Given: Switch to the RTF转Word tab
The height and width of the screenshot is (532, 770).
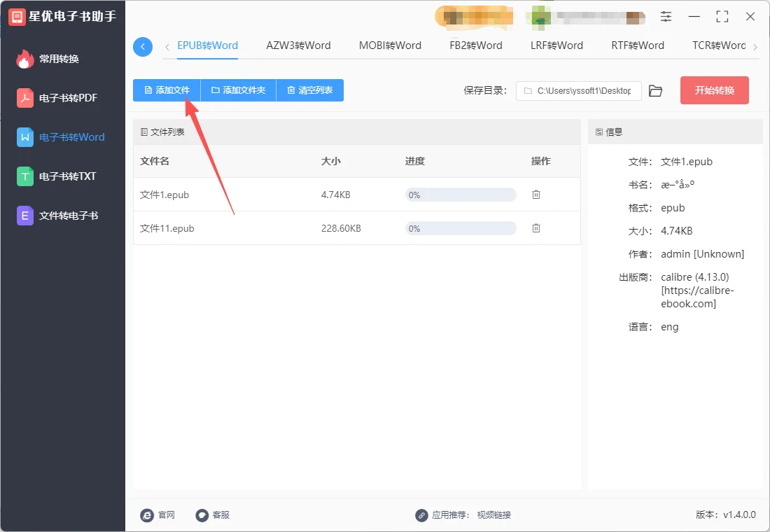Looking at the screenshot, I should [x=638, y=45].
